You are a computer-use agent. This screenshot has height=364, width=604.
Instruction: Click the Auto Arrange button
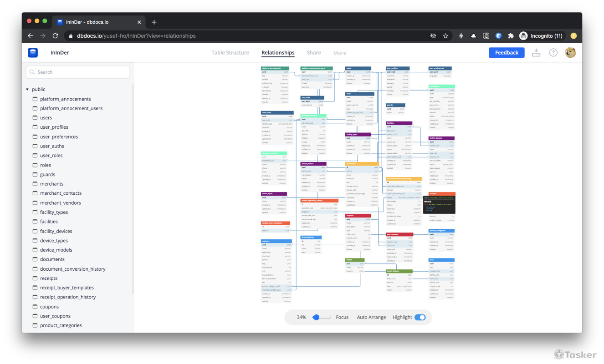click(371, 317)
